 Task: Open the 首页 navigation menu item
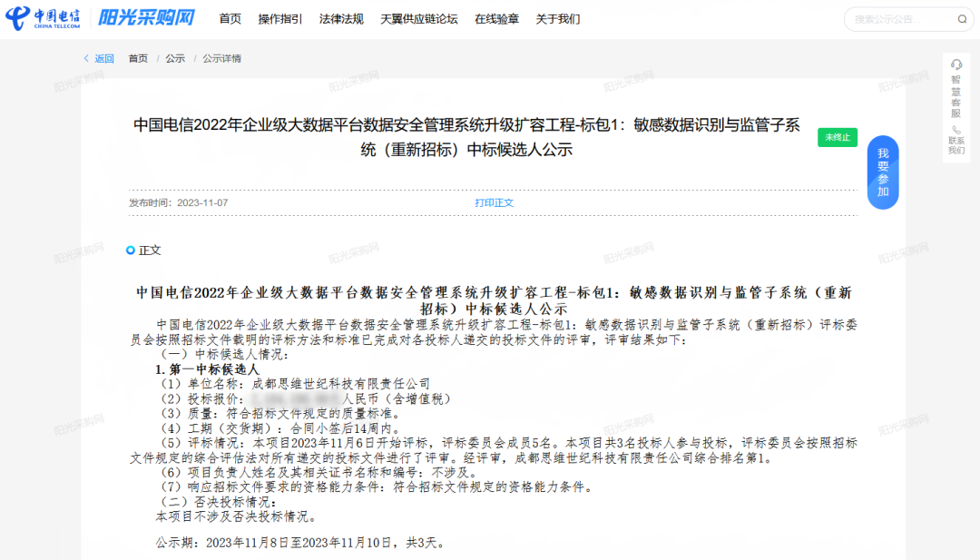(230, 19)
